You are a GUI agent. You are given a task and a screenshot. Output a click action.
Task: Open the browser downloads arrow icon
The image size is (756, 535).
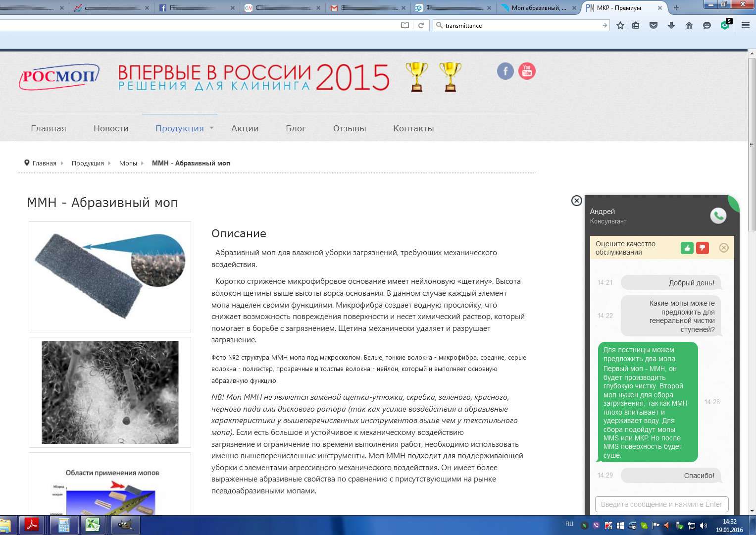tap(671, 25)
